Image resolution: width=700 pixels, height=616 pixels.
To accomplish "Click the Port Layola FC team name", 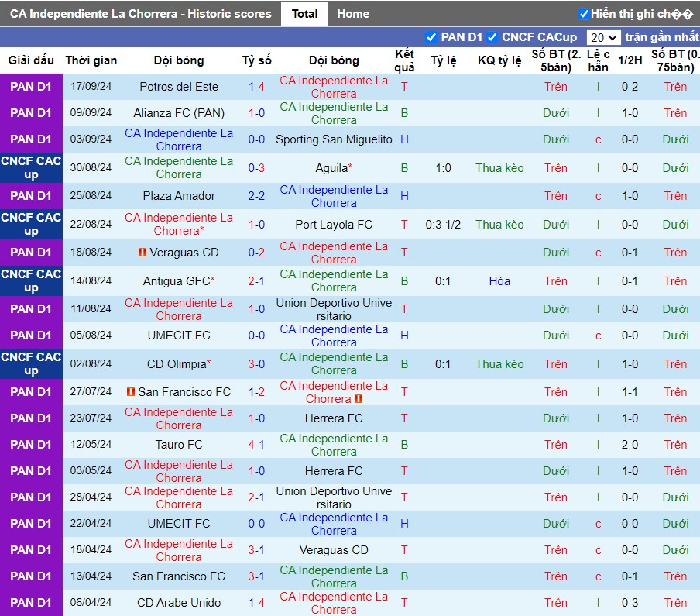I will (x=334, y=225).
